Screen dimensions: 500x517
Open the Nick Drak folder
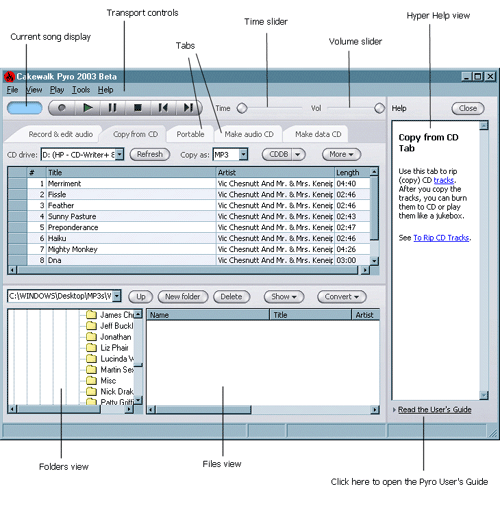110,392
